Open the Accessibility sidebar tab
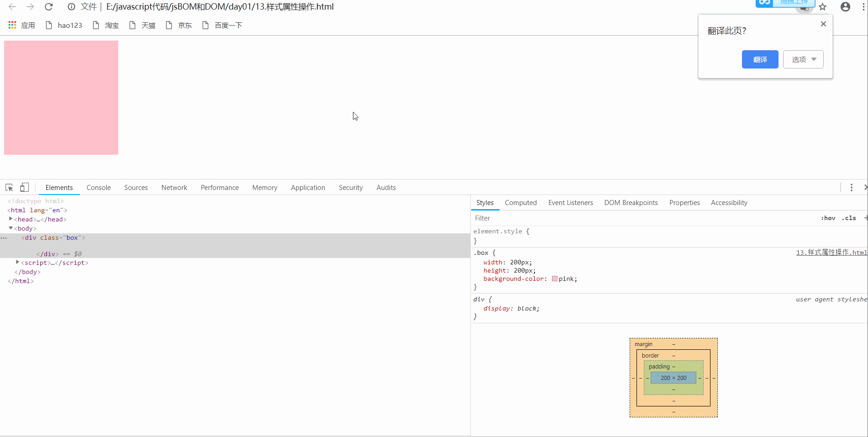868x437 pixels. tap(729, 203)
